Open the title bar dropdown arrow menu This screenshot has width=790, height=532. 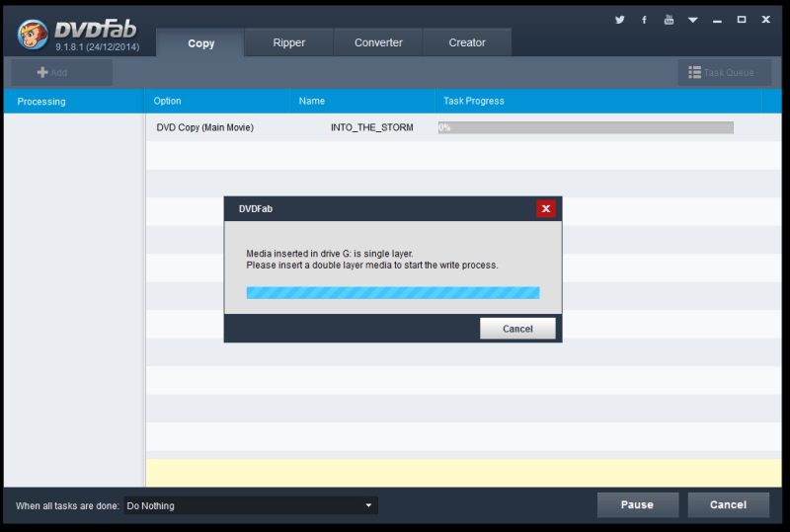point(693,20)
